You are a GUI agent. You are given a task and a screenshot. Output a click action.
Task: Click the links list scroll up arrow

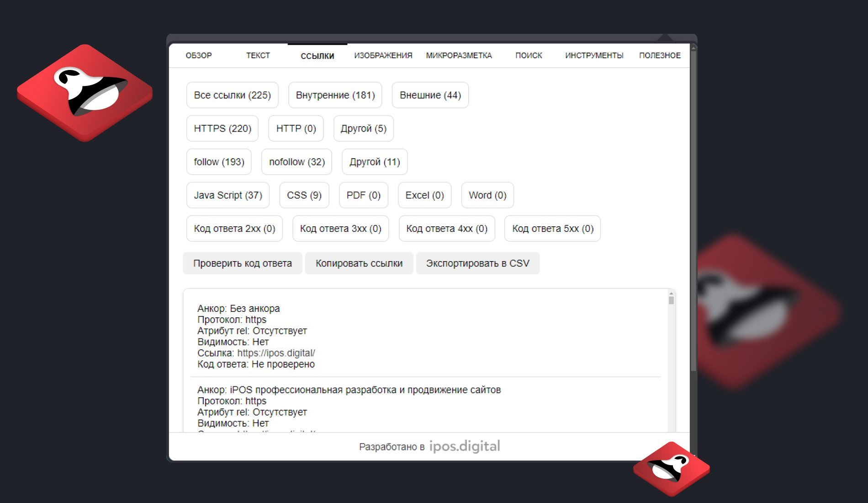[671, 293]
